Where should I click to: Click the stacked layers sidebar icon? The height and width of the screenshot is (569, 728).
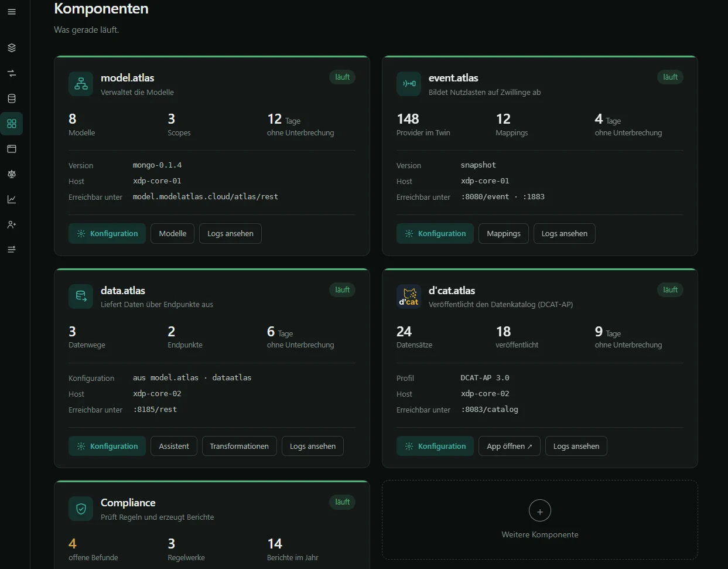[12, 48]
